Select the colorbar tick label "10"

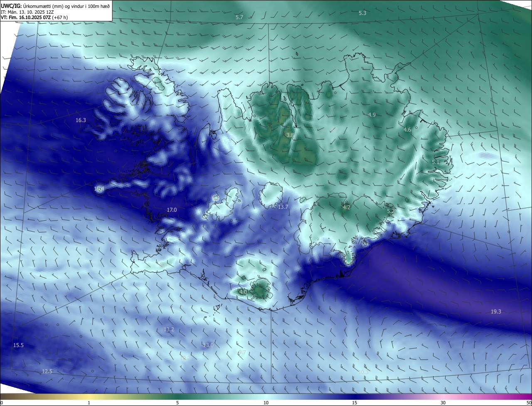click(266, 403)
